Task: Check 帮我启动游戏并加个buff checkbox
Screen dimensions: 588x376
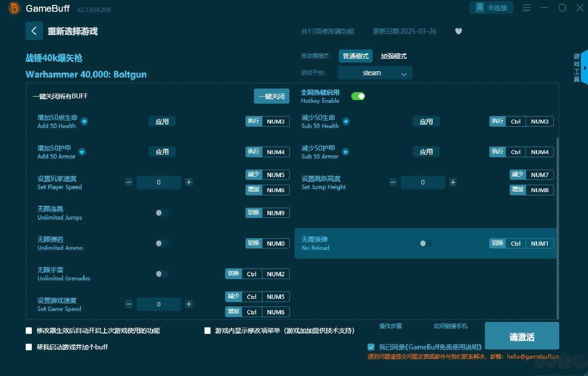Action: 29,347
